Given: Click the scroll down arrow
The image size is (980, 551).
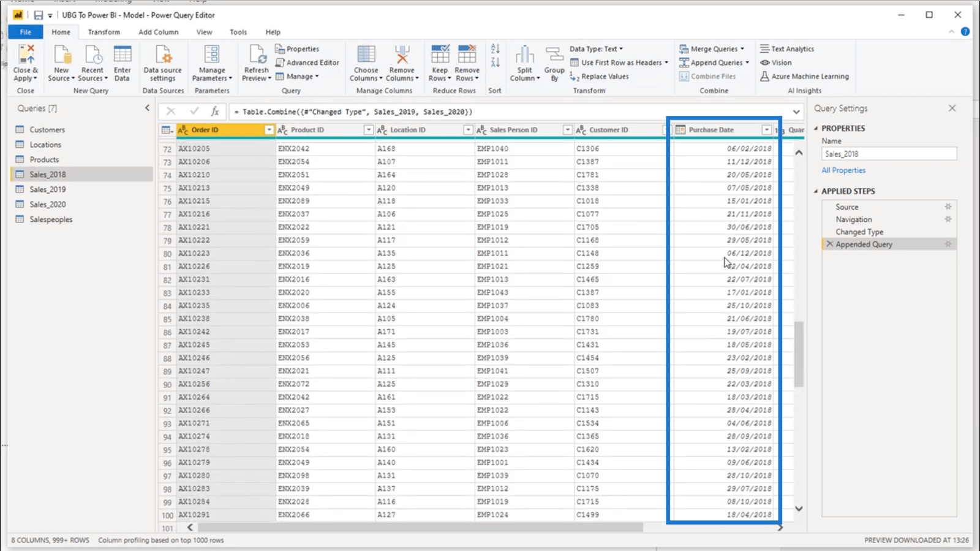Looking at the screenshot, I should (799, 509).
